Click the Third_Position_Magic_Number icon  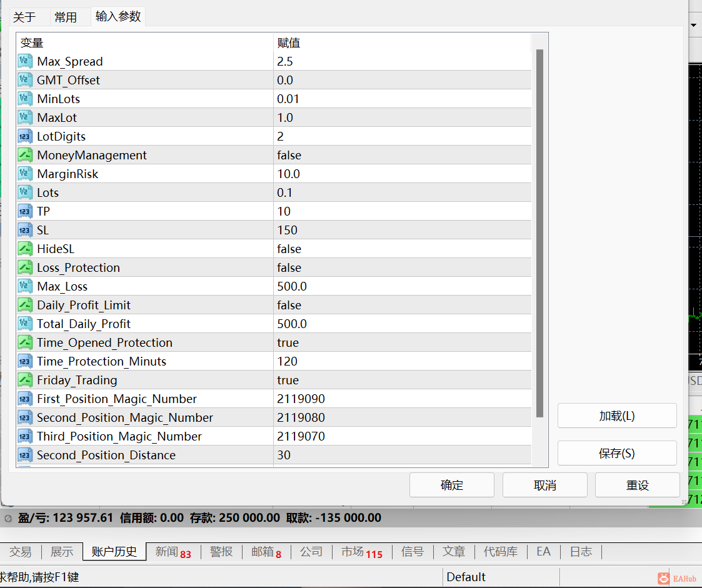point(25,436)
